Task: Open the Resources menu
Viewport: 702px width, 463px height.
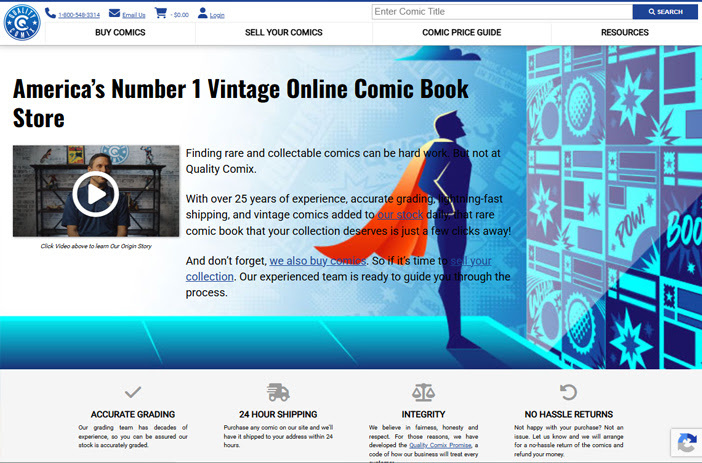Action: pyautogui.click(x=625, y=33)
